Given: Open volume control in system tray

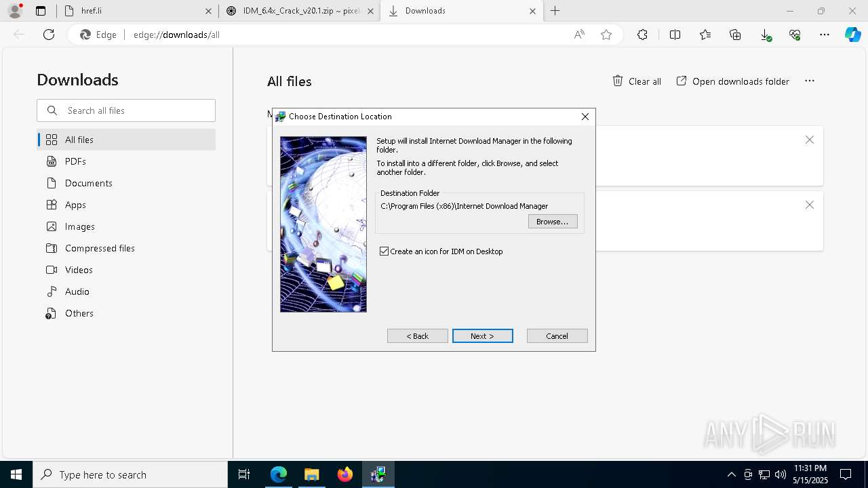Looking at the screenshot, I should [781, 474].
